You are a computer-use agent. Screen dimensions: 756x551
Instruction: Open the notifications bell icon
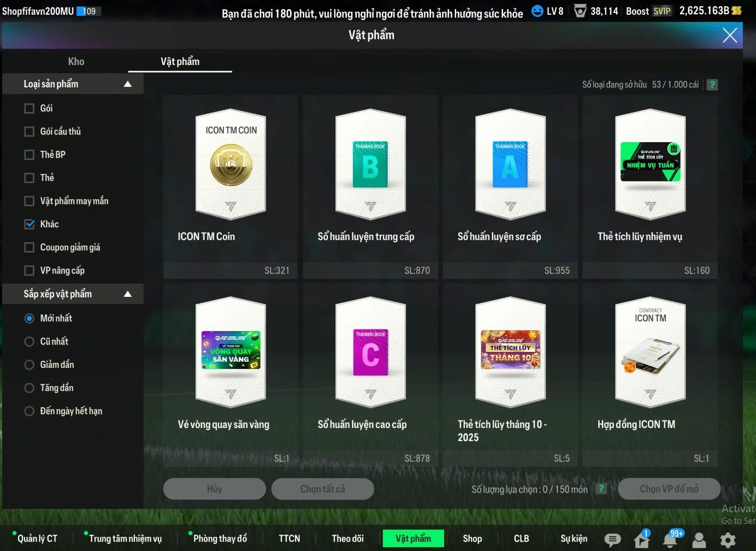coord(671,540)
